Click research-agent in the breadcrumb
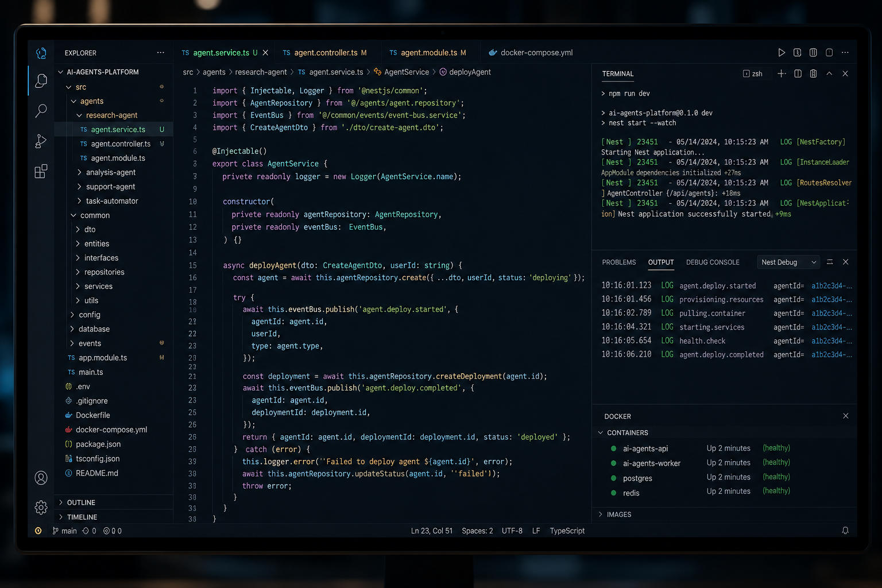 point(261,72)
